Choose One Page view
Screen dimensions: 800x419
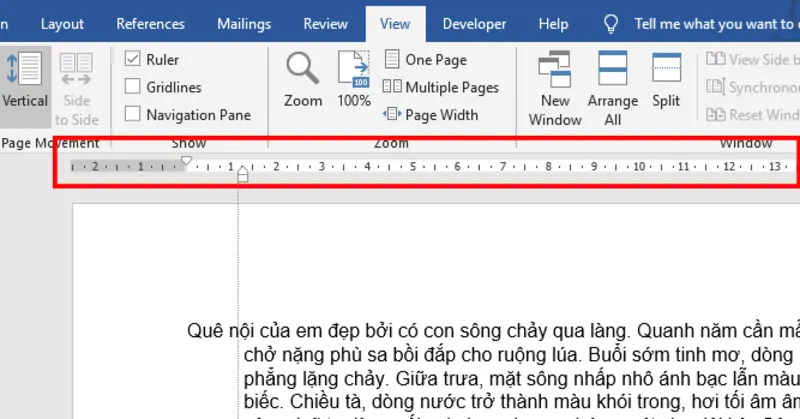pos(426,60)
